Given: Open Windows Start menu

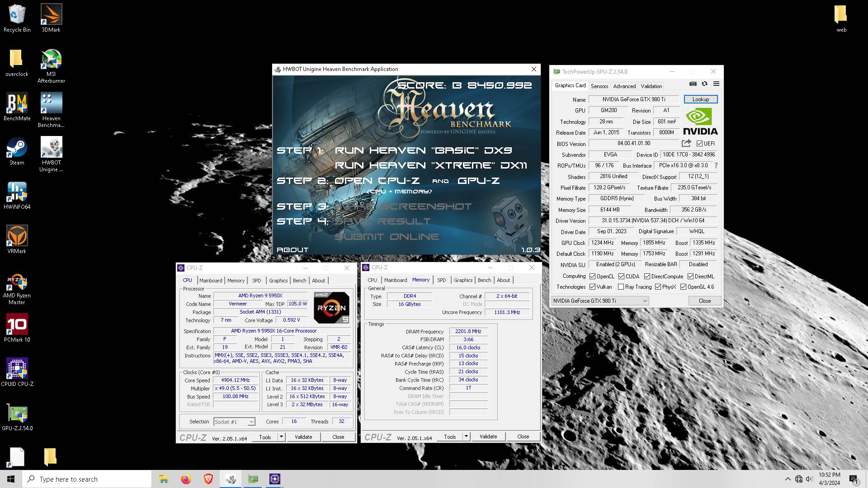Looking at the screenshot, I should (x=11, y=479).
